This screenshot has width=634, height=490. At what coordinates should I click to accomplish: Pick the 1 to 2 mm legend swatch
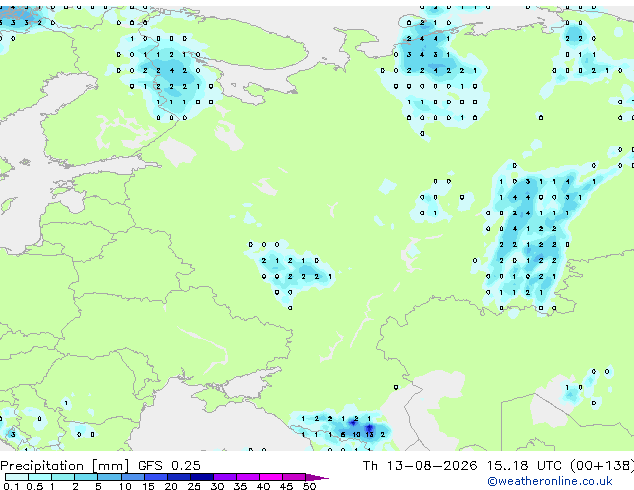(x=63, y=477)
